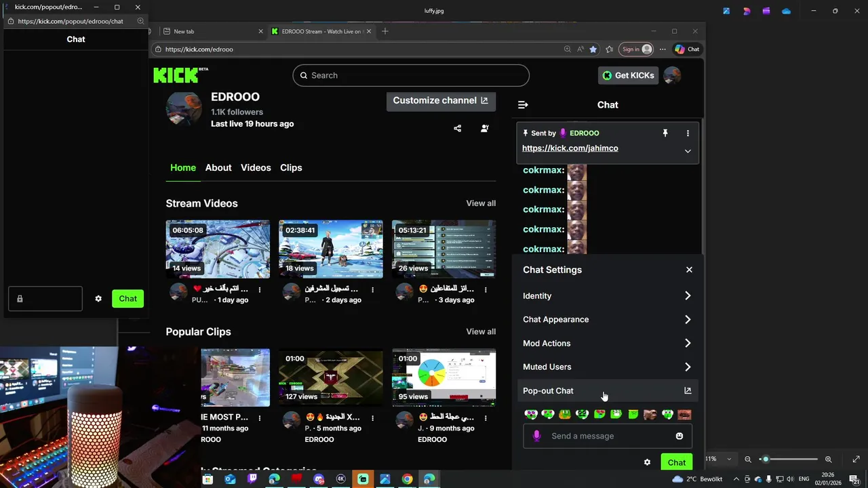Switch to the New tab browser tab

click(x=214, y=31)
